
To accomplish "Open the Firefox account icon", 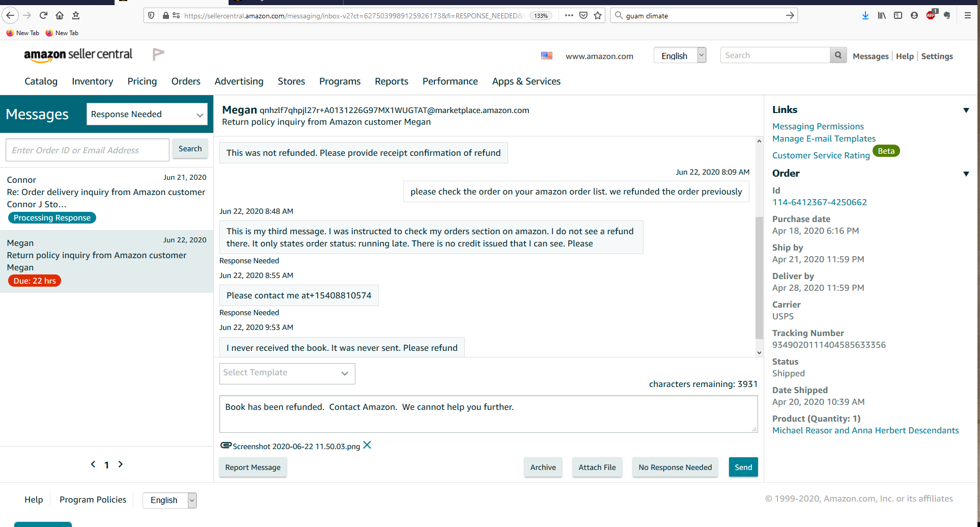I will tap(914, 15).
